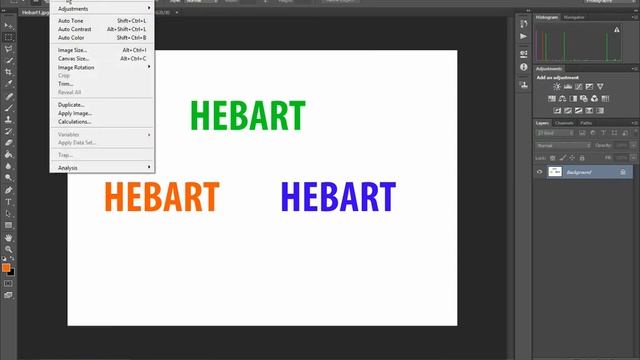Open the Info panel icon

click(524, 67)
